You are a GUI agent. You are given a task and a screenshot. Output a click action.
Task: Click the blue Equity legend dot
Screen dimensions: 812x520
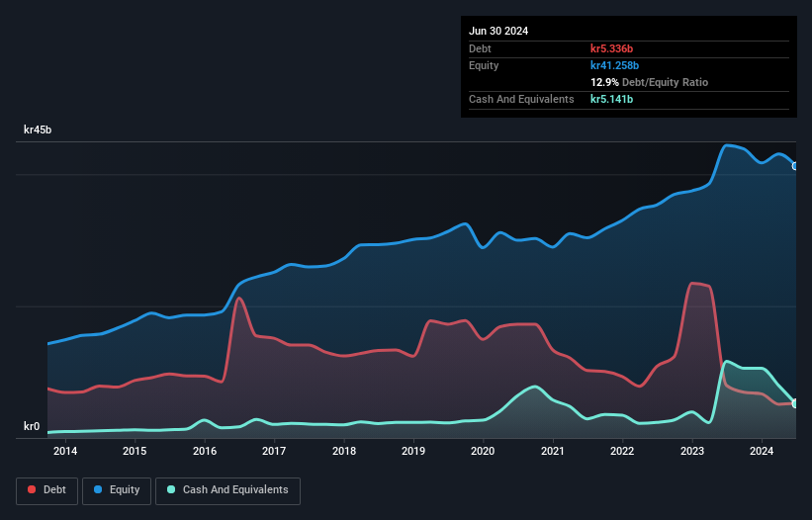[98, 489]
